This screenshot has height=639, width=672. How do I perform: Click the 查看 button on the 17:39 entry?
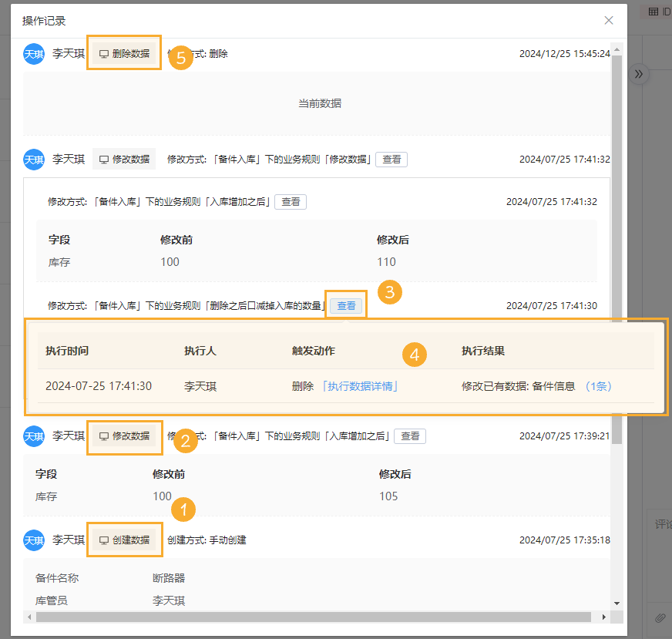tap(410, 436)
